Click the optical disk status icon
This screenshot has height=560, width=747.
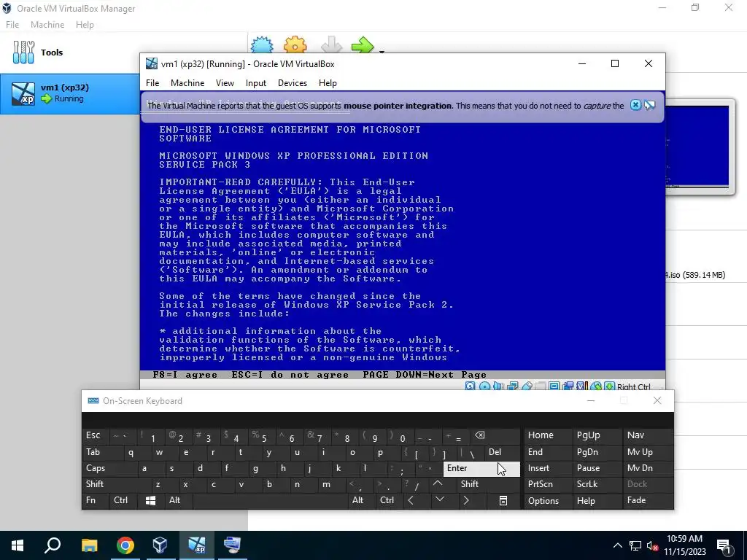484,386
